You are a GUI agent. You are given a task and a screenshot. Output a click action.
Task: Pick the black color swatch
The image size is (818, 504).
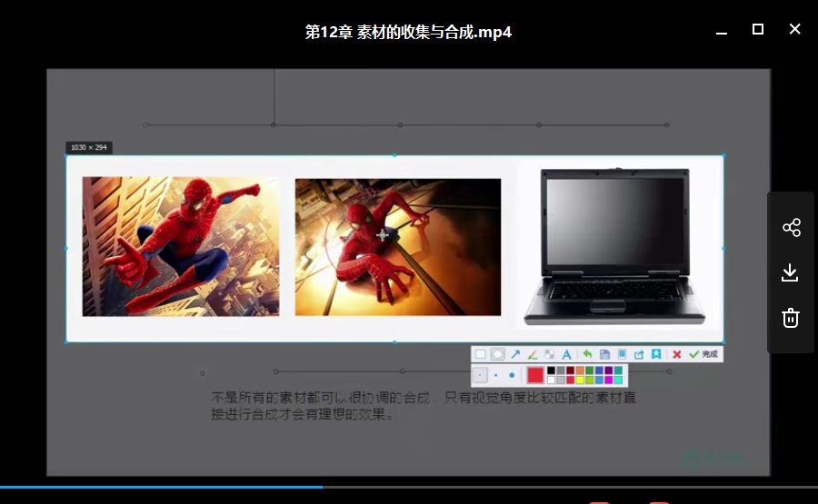[551, 371]
